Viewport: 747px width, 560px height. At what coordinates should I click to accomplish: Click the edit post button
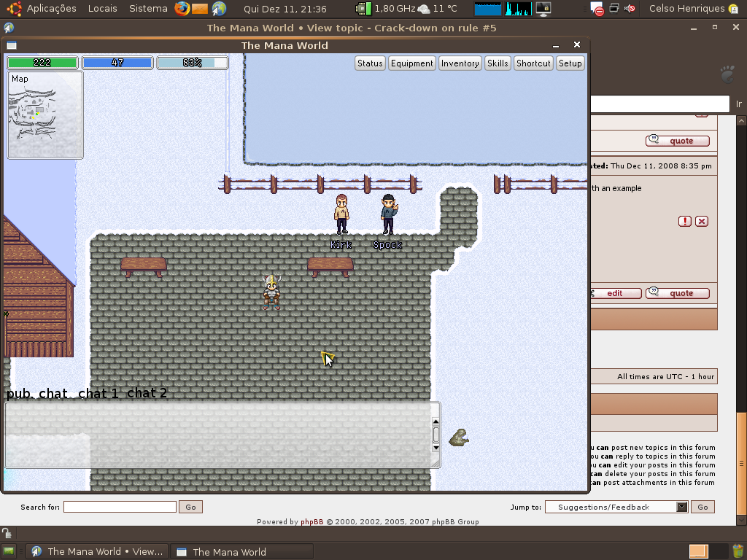click(616, 293)
